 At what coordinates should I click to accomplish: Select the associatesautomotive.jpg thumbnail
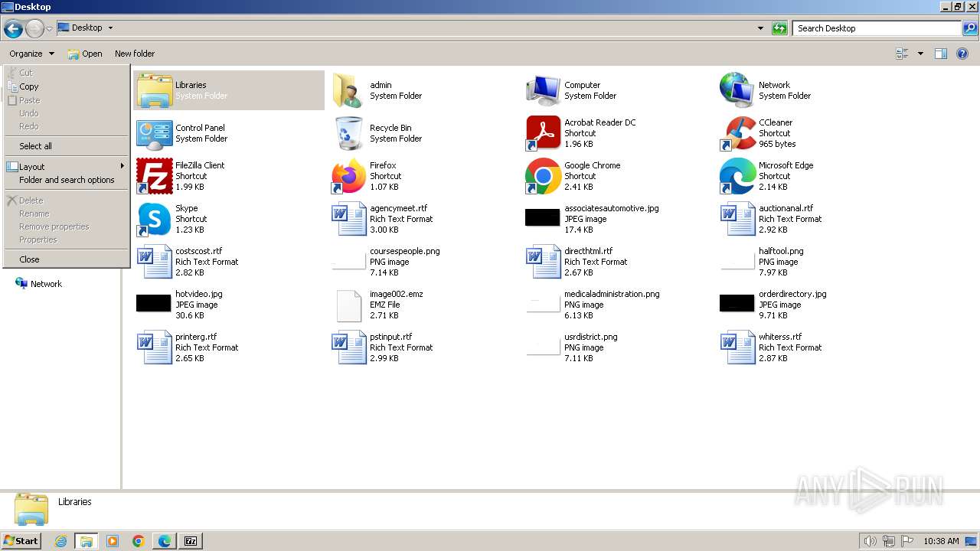[x=543, y=217]
